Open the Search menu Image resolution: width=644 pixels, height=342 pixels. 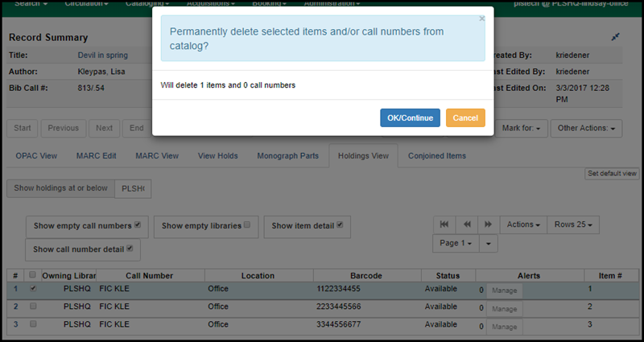pos(31,3)
